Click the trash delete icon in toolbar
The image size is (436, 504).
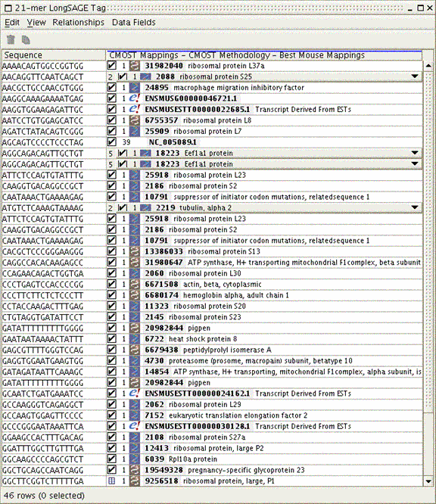11,39
